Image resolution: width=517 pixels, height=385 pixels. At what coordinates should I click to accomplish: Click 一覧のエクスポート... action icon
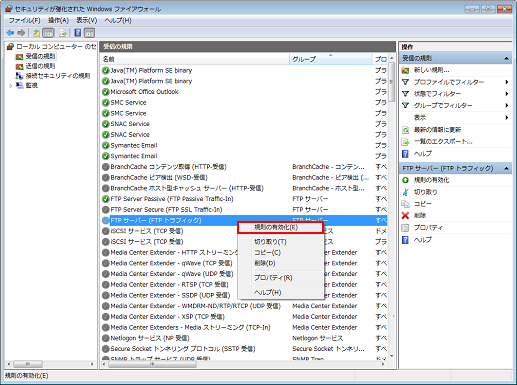[x=405, y=142]
